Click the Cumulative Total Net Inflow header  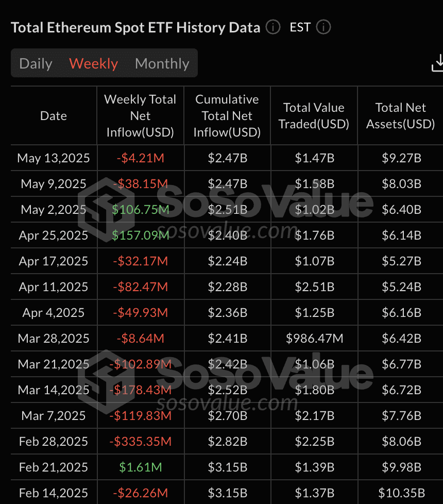point(227,116)
